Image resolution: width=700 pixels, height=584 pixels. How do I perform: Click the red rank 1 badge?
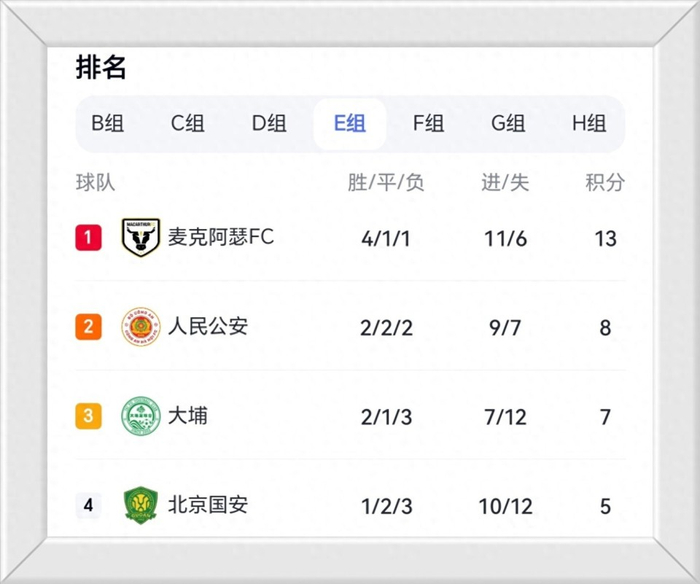[88, 238]
